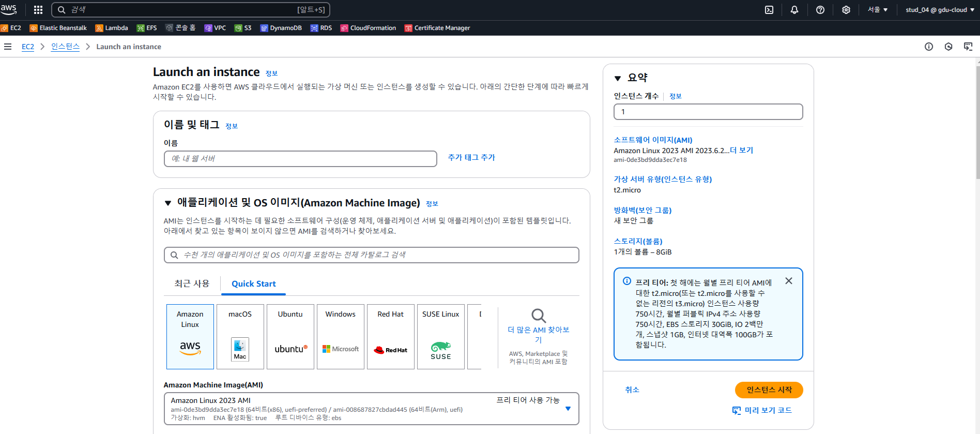
Task: Open the stud_04 @ gdu-cloud account menu
Action: [x=940, y=10]
